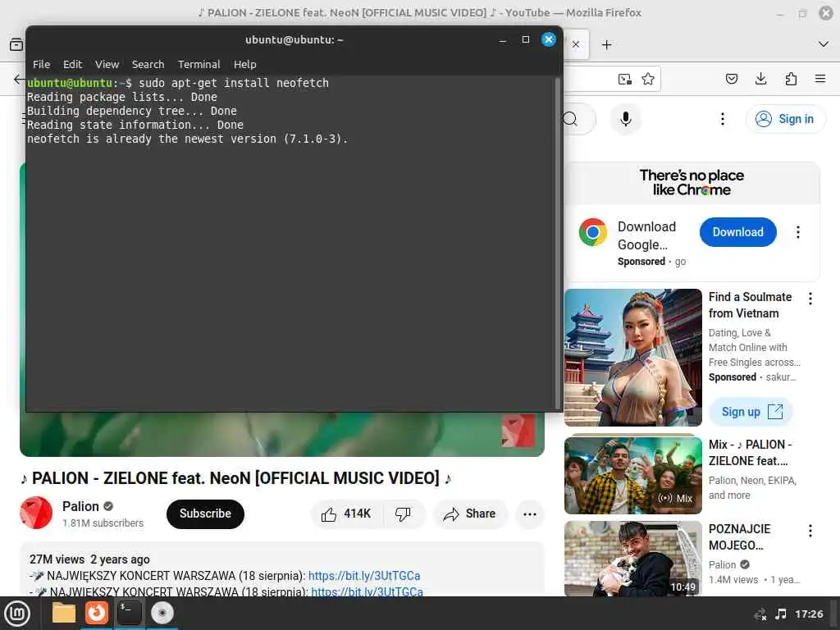Switch to Terminal from the taskbar
This screenshot has width=840, height=630.
(129, 613)
